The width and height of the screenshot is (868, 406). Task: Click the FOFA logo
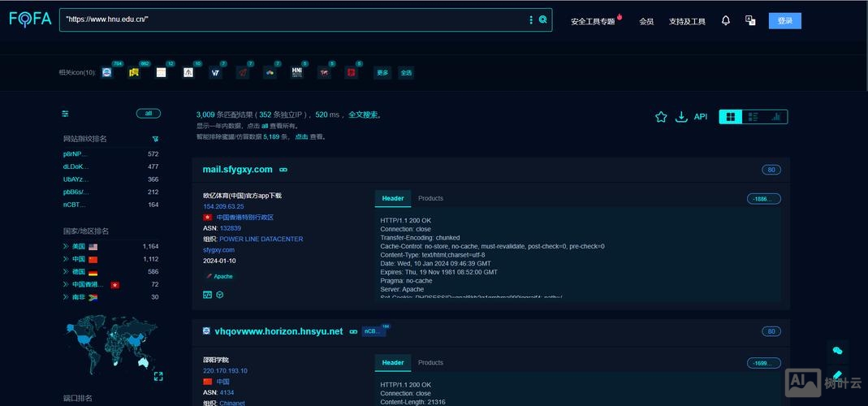[30, 19]
